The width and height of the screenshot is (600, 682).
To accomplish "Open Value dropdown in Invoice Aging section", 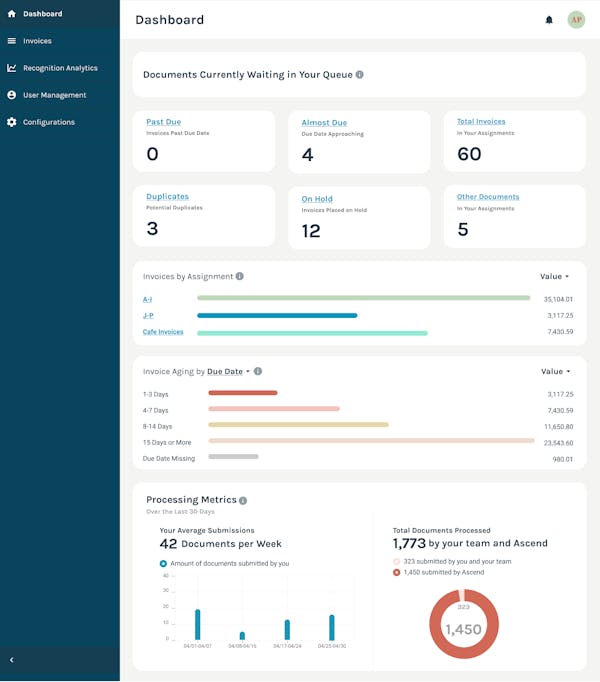I will [x=555, y=371].
